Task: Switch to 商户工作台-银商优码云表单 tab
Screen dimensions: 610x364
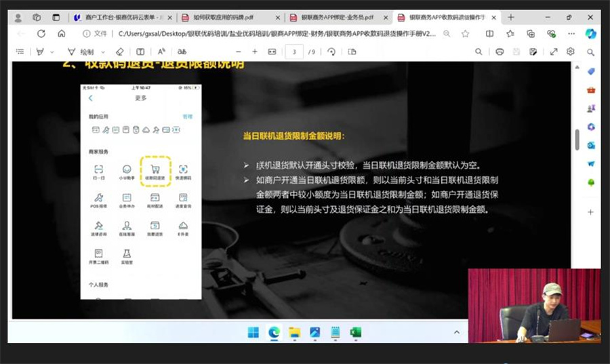Action: pyautogui.click(x=123, y=18)
